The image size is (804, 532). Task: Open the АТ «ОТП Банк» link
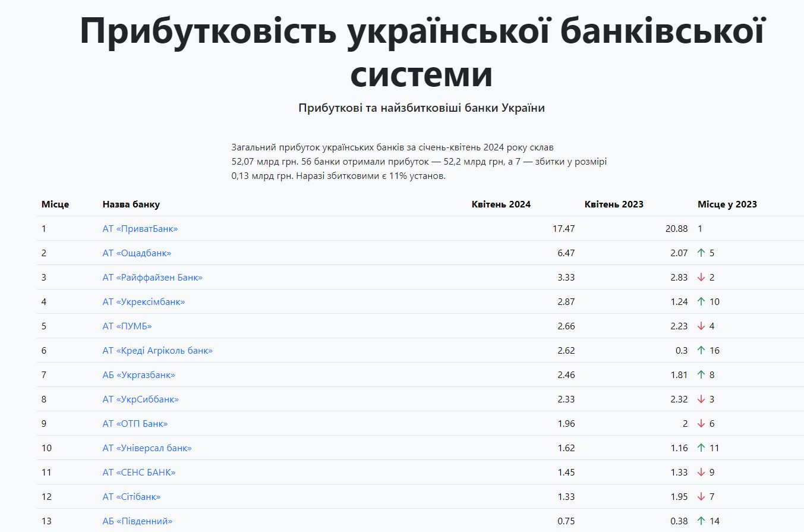tap(135, 424)
